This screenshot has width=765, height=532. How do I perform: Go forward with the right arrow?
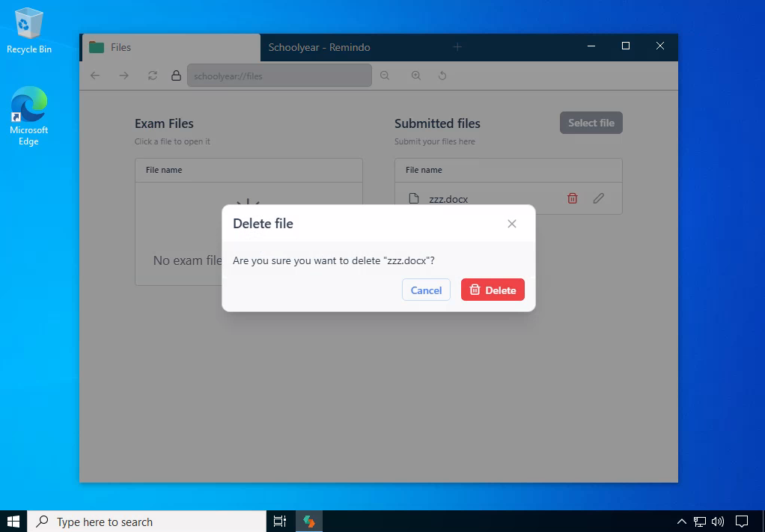pyautogui.click(x=124, y=76)
